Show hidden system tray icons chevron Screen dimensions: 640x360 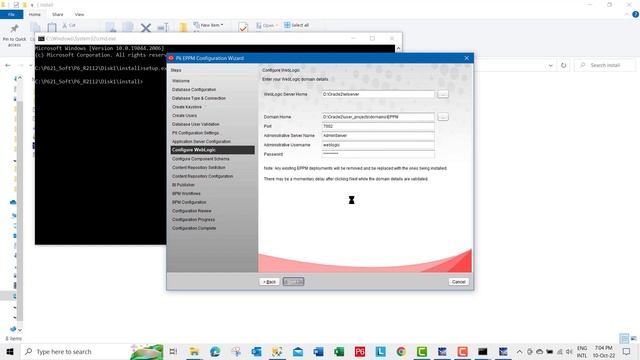point(519,351)
